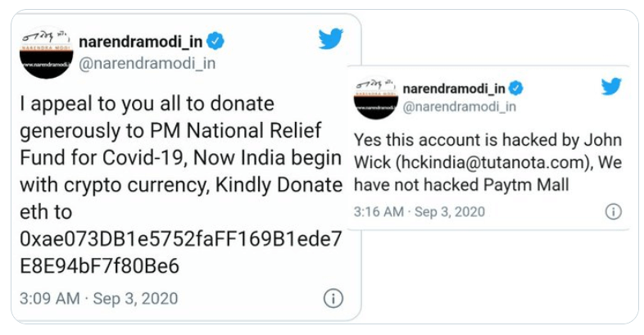Click the Twitter bird logo in the 3:09 AM tweet
Screen dimensions: 644x335
click(330, 38)
